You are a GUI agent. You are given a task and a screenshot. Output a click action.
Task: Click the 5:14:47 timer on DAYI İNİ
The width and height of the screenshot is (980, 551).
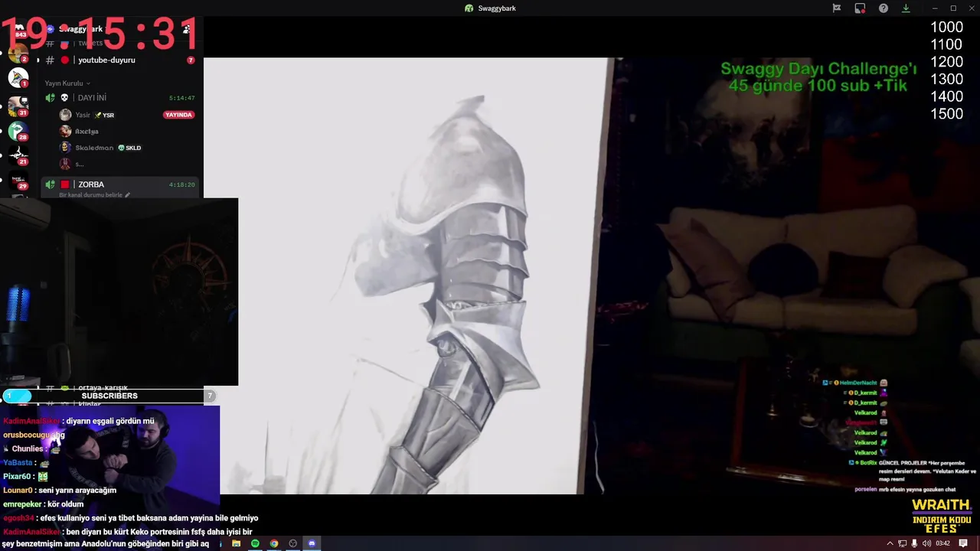click(x=181, y=98)
